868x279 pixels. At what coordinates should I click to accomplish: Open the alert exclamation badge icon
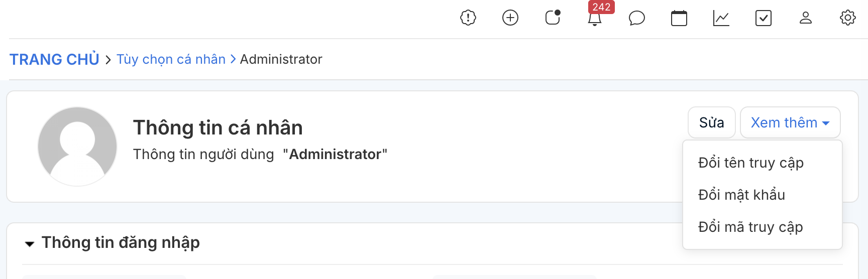coord(468,18)
